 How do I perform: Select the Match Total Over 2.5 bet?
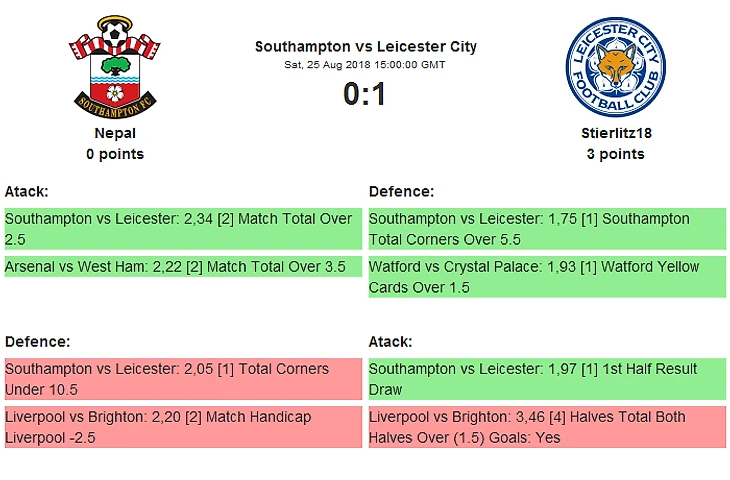click(x=183, y=229)
